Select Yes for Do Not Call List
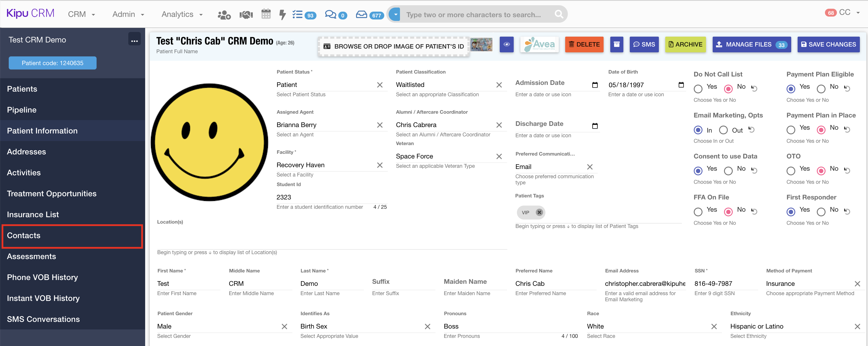868x346 pixels. (698, 89)
